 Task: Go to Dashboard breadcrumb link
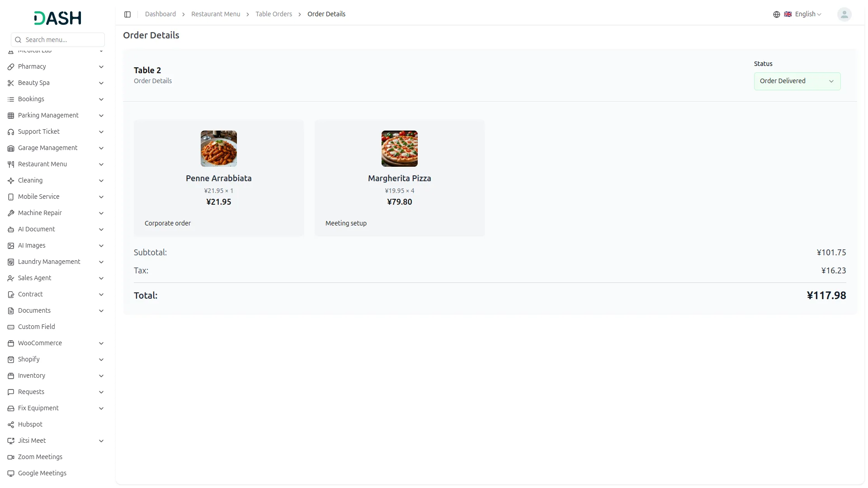(160, 14)
